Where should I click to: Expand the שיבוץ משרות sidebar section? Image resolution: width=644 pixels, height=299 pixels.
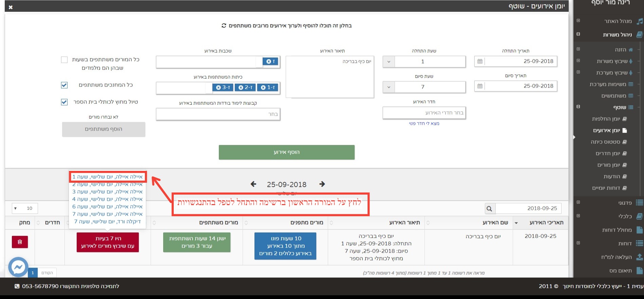point(578,61)
